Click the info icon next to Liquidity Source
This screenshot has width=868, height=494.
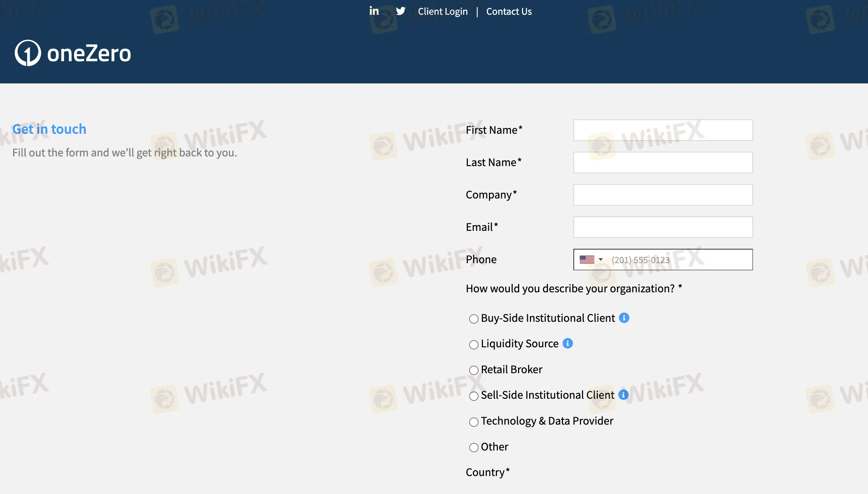click(x=568, y=344)
